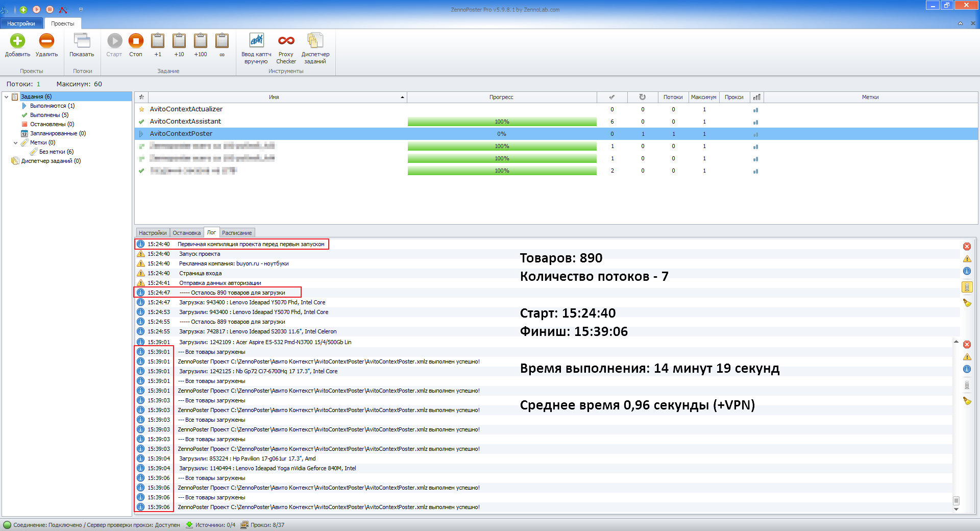Click AvitoContextAssistant 100% progress bar
Image resolution: width=980 pixels, height=531 pixels.
coord(502,122)
